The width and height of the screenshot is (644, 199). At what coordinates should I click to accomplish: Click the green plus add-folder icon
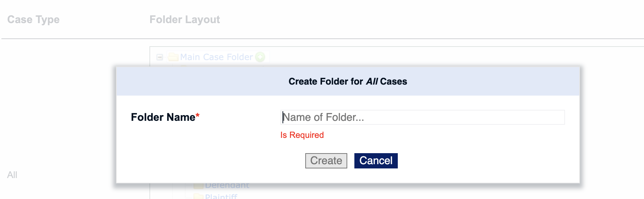(260, 57)
